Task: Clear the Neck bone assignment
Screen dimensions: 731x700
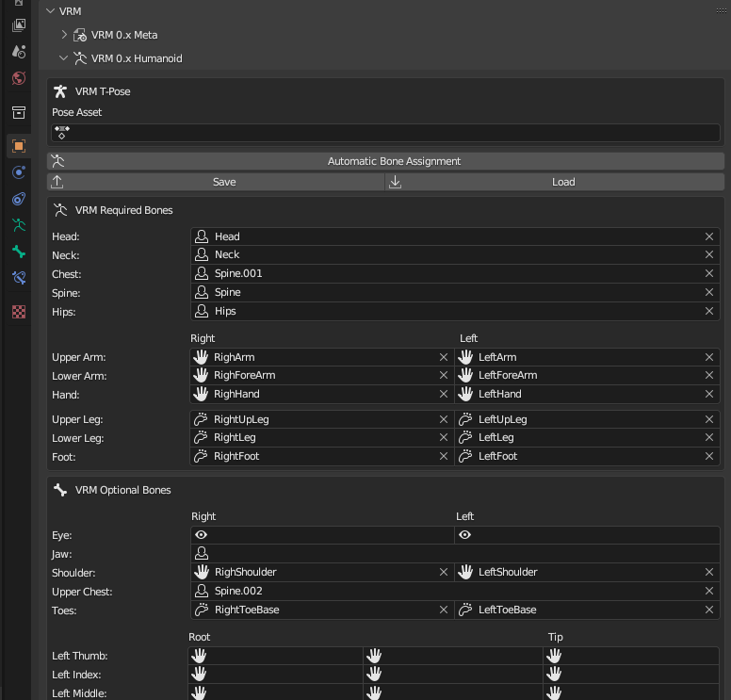Action: (709, 254)
